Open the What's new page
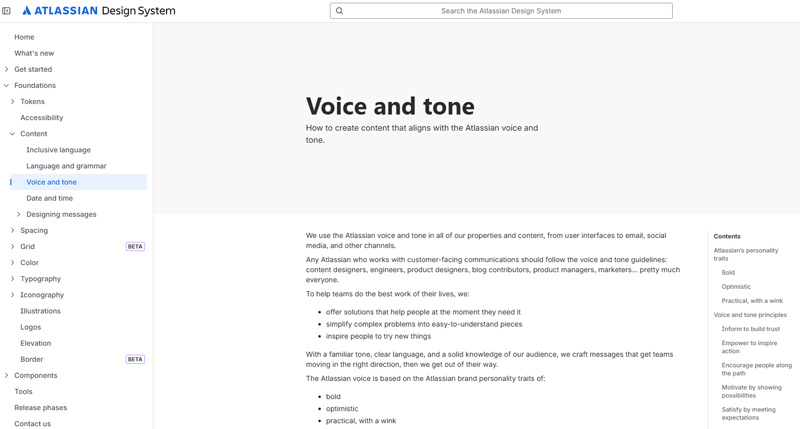This screenshot has width=800, height=429. point(34,53)
